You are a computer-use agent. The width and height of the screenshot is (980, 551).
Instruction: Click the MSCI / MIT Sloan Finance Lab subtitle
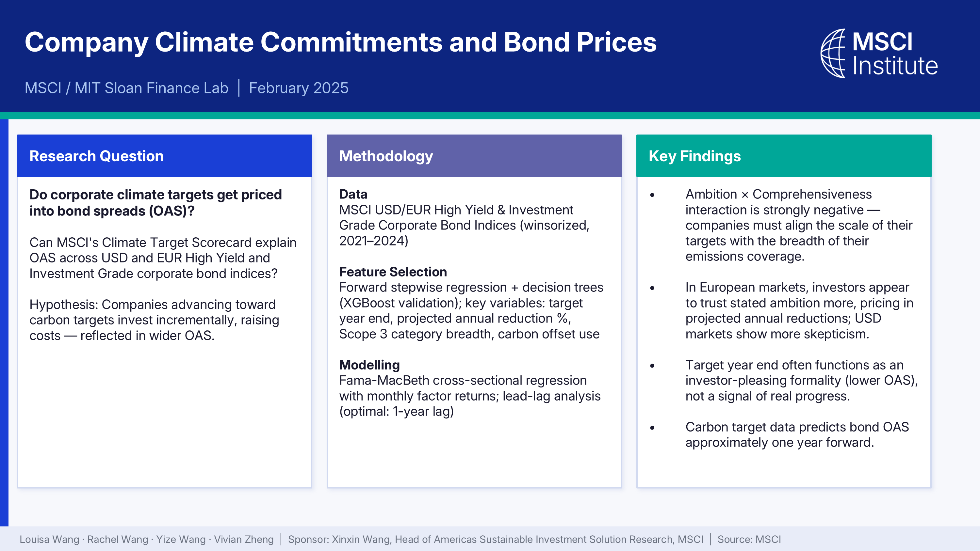[126, 88]
